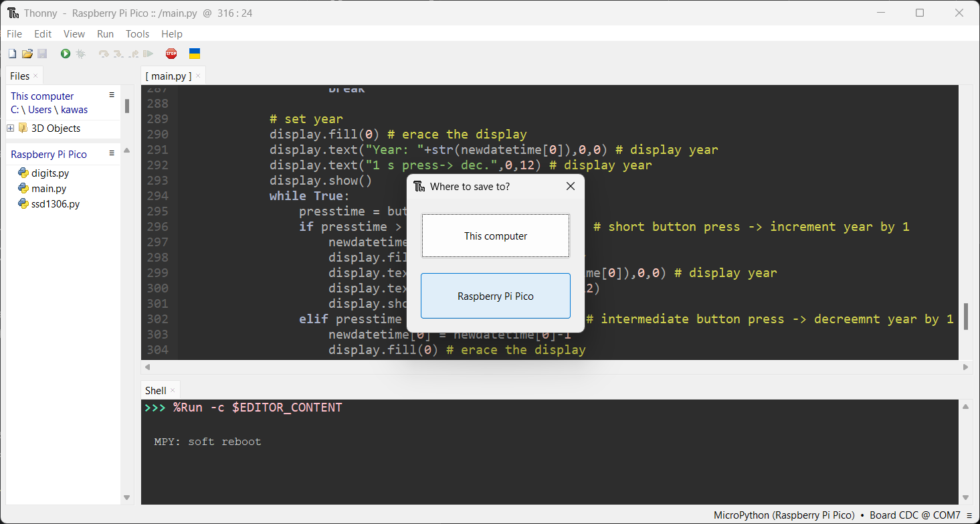This screenshot has height=524, width=980.
Task: Click the Python icon beside digits.py
Action: [x=23, y=173]
